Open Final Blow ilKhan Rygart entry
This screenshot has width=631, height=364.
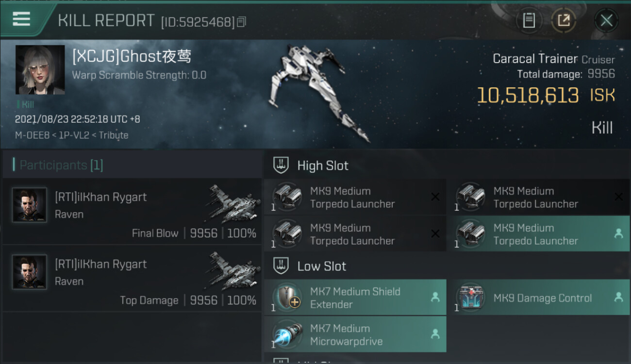click(x=132, y=211)
